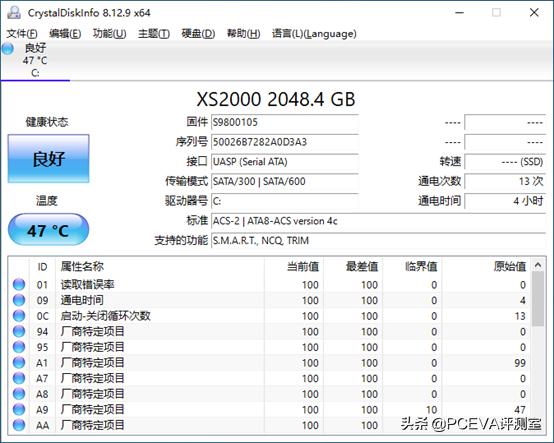The width and height of the screenshot is (554, 443).
Task: Click the 原始值 column header
Action: click(486, 267)
